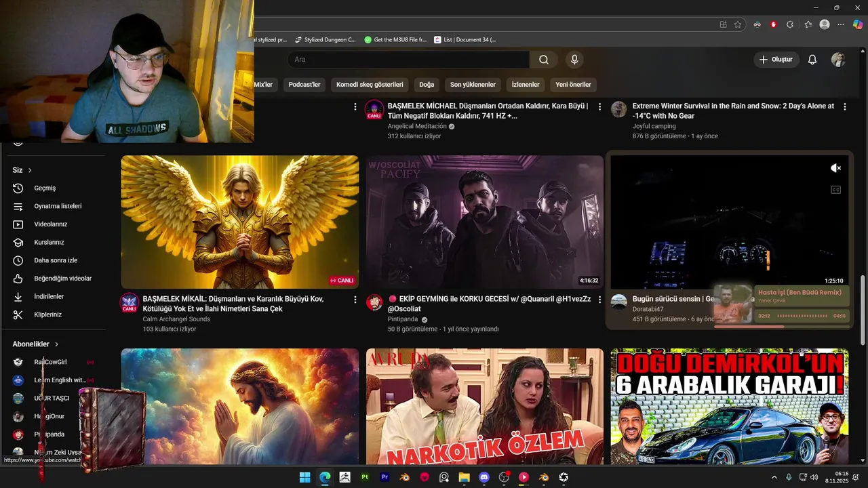Open golden angel BAŞMELEK MİKAİL thumbnail
Image resolution: width=868 pixels, height=488 pixels.
[x=240, y=222]
